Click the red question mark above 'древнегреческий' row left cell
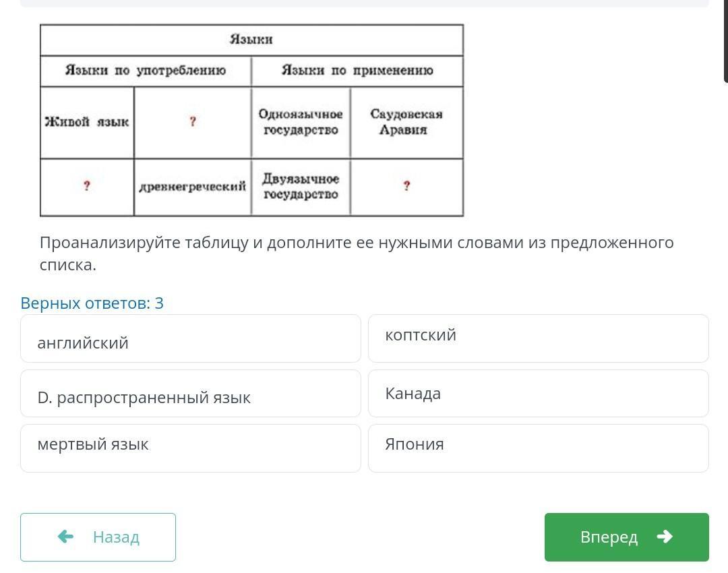The width and height of the screenshot is (728, 573). coord(87,187)
